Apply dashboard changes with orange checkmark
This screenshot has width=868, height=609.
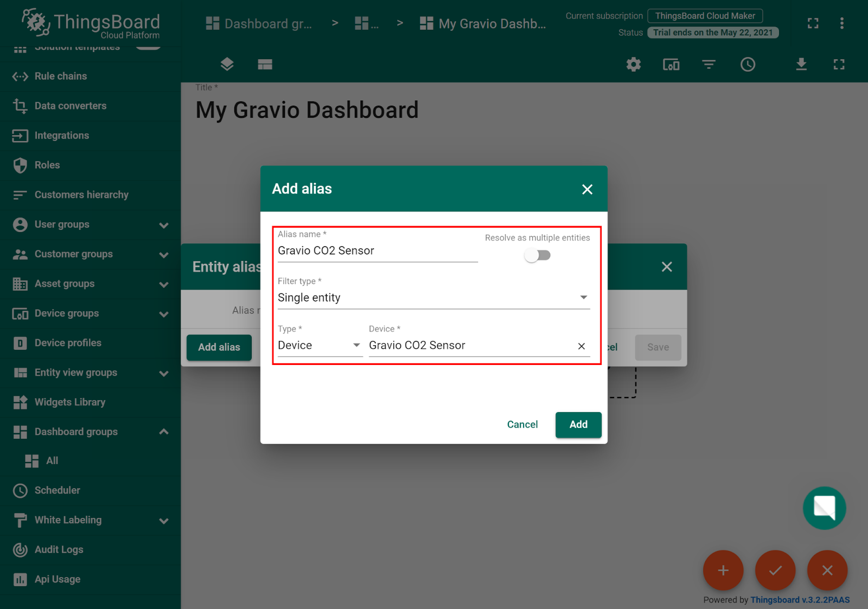(775, 570)
